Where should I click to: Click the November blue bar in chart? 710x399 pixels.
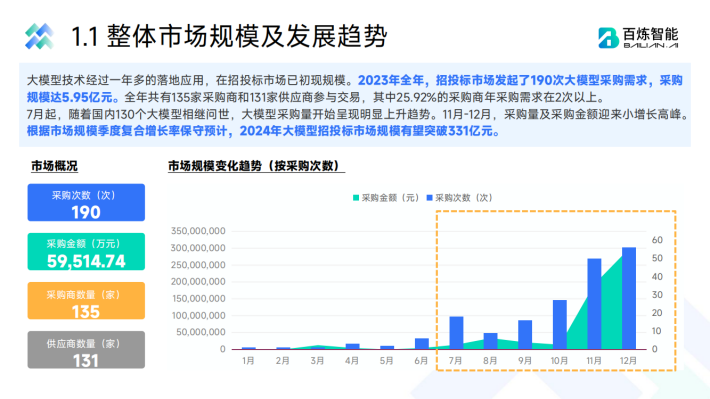coord(594,304)
